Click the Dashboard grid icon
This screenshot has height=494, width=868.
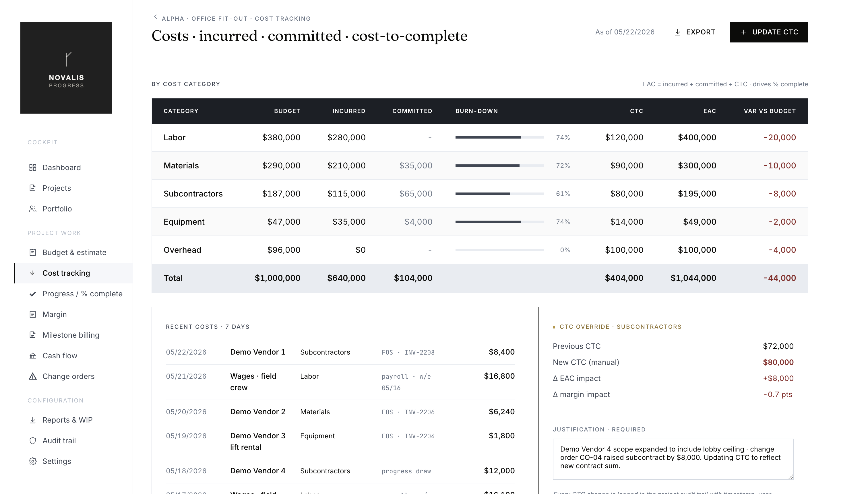pos(33,167)
